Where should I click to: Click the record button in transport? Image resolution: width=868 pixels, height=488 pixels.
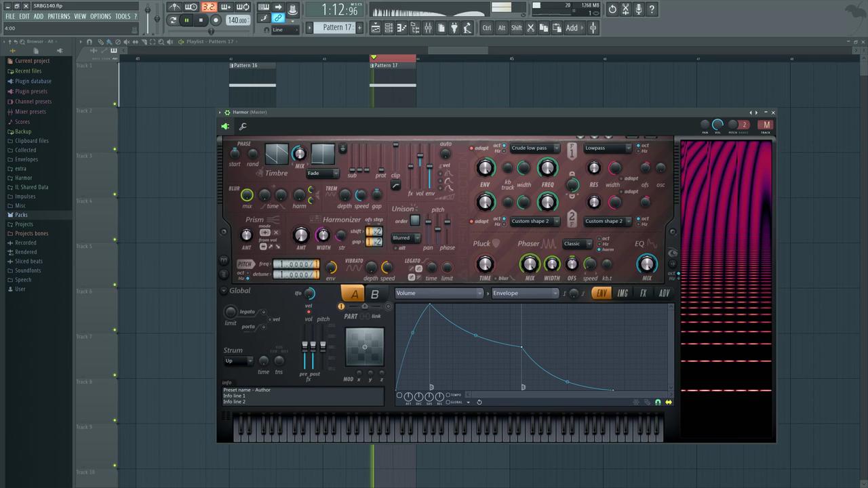(216, 20)
